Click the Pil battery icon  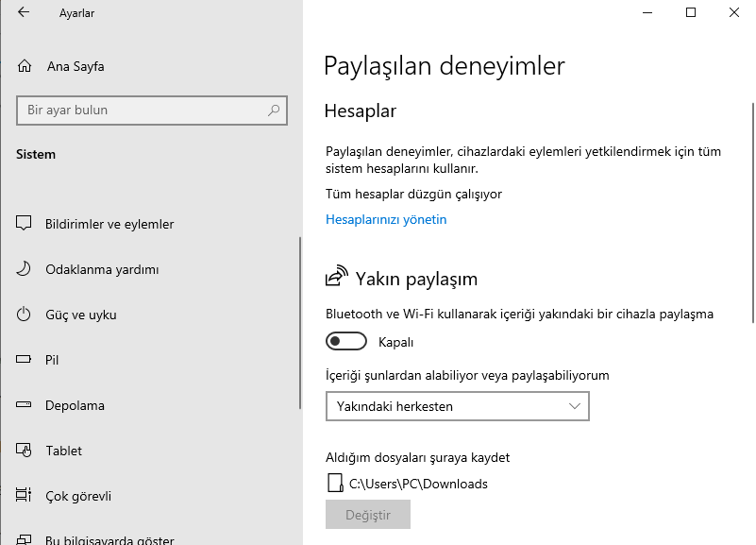click(25, 360)
